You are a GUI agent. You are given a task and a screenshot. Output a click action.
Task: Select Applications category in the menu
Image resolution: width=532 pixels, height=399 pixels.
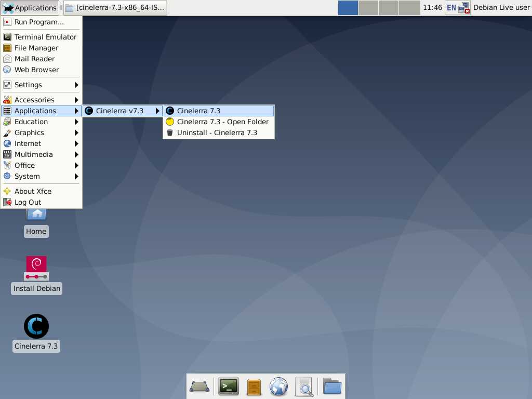tap(41, 111)
